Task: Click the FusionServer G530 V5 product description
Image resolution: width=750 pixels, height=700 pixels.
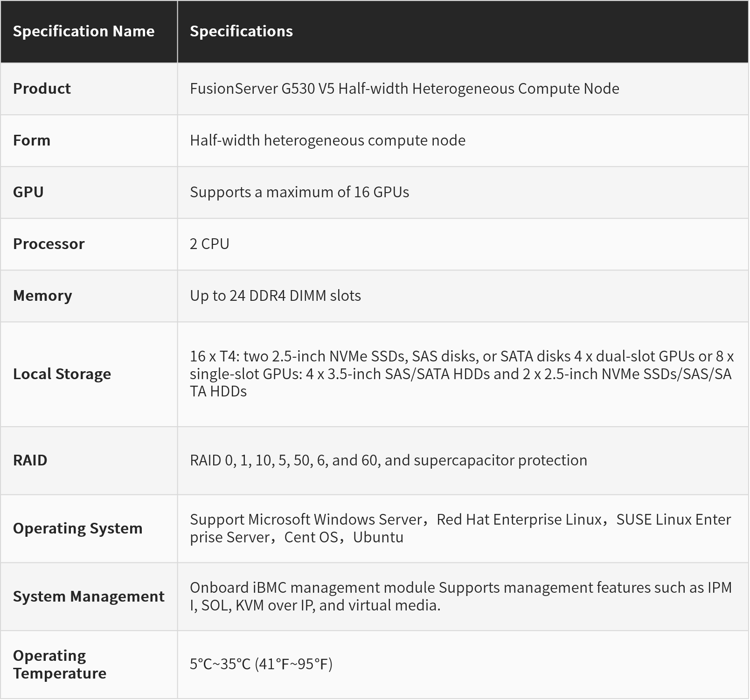Action: coord(404,89)
